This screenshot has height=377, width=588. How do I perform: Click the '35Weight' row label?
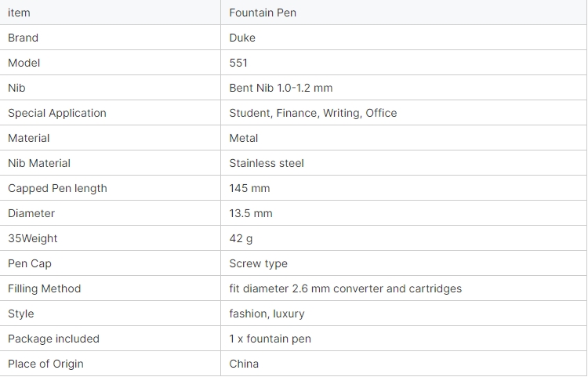tap(33, 239)
